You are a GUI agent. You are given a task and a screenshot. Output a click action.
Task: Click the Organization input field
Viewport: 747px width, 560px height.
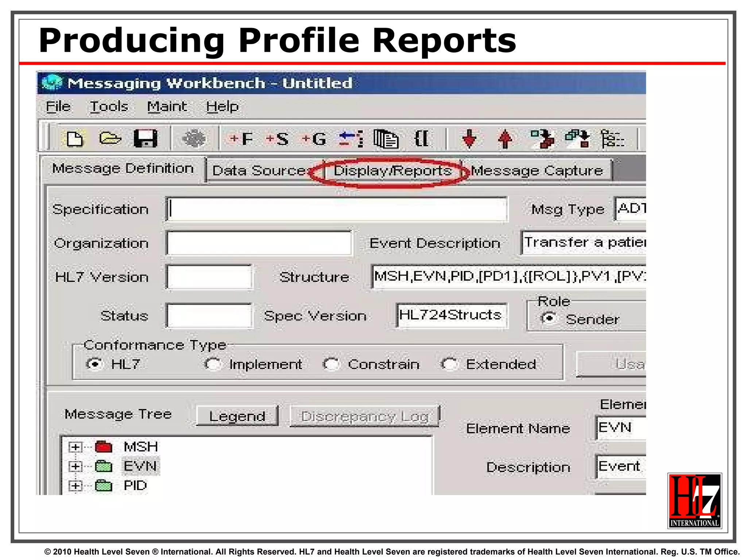(259, 243)
